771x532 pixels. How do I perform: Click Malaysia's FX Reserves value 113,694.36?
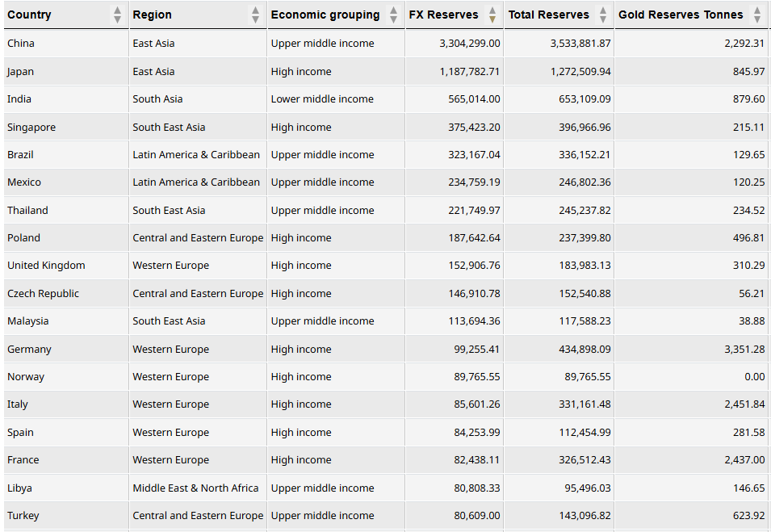474,321
